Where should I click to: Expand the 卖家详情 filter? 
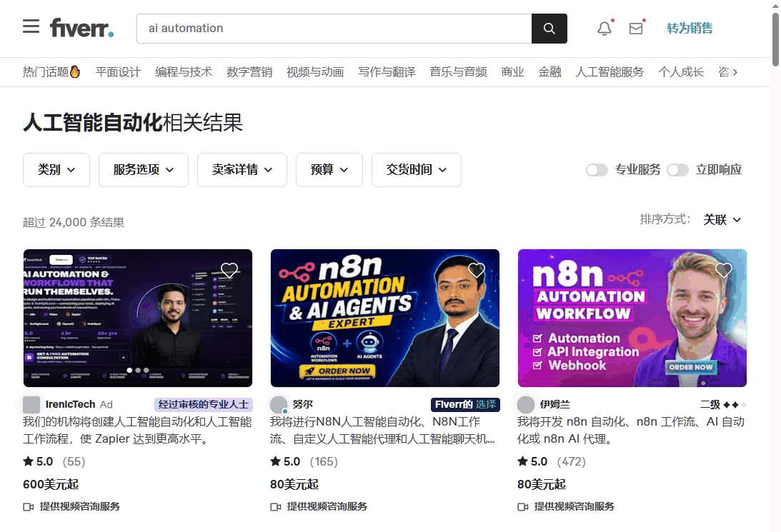click(242, 170)
